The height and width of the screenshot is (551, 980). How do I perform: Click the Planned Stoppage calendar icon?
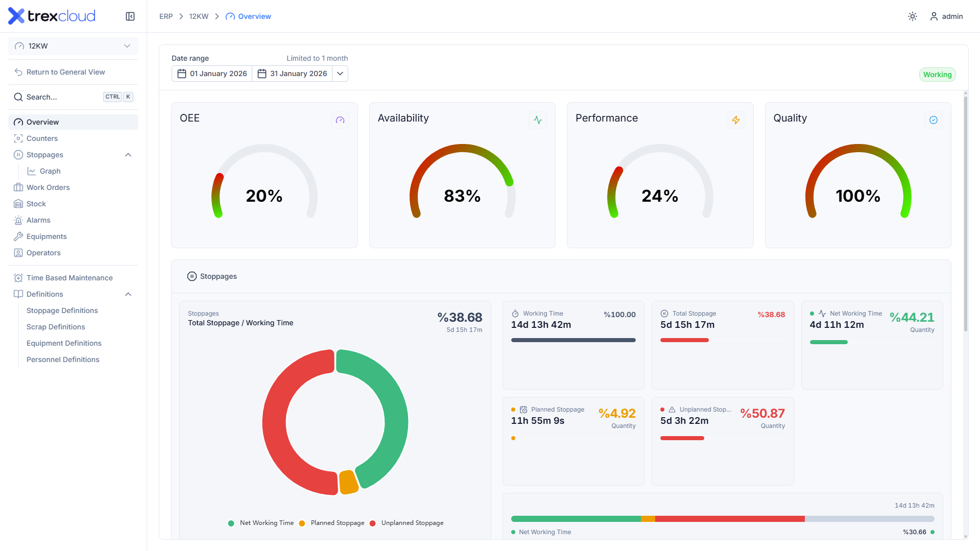[x=523, y=410]
